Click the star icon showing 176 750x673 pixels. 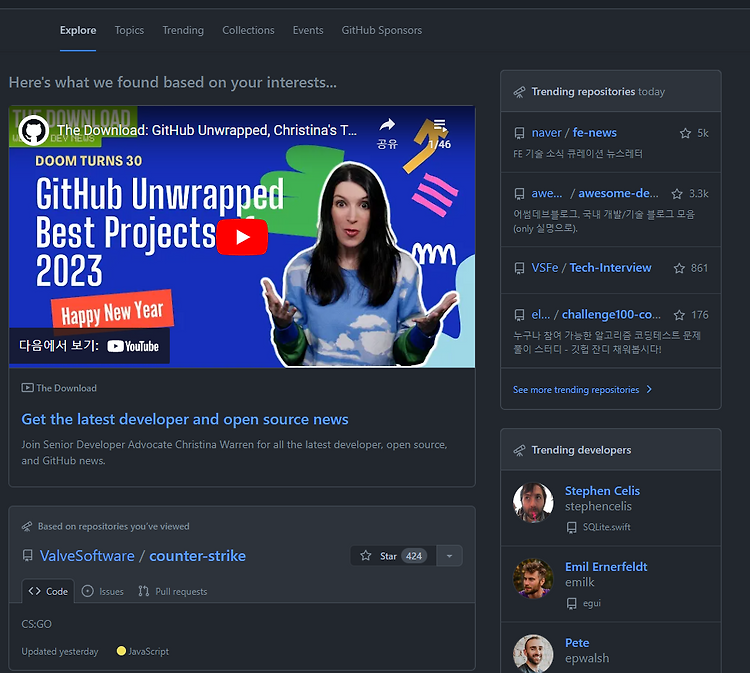point(679,315)
